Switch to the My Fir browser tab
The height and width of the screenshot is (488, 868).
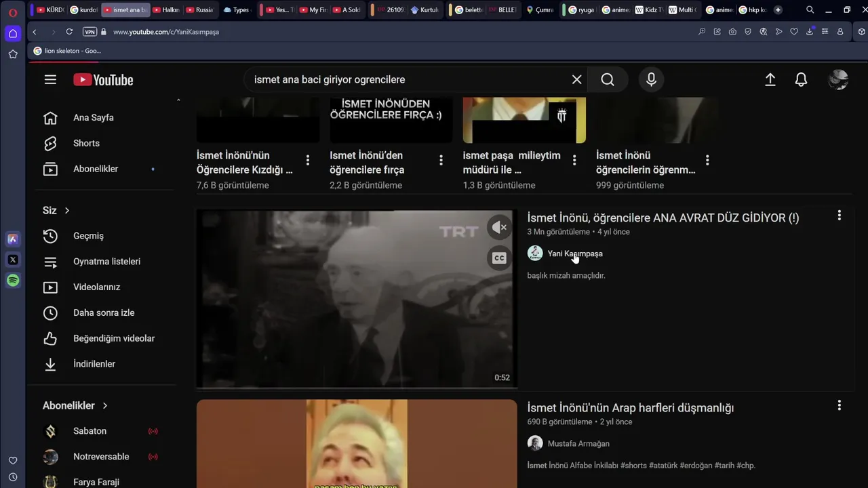313,10
